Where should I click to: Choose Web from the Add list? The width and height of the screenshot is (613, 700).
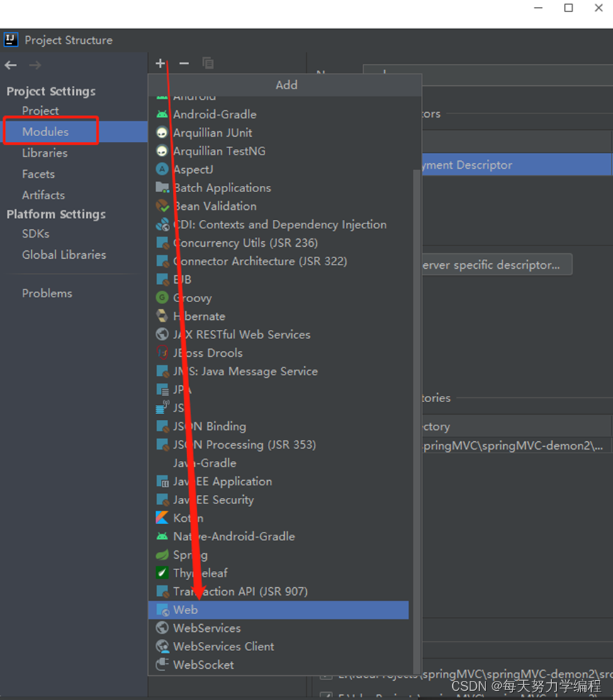click(x=279, y=610)
